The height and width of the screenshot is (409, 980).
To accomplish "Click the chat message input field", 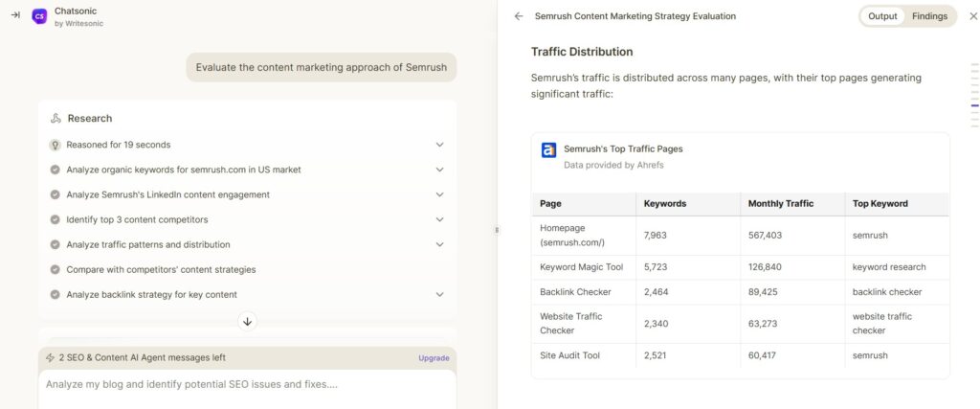I will pyautogui.click(x=248, y=389).
